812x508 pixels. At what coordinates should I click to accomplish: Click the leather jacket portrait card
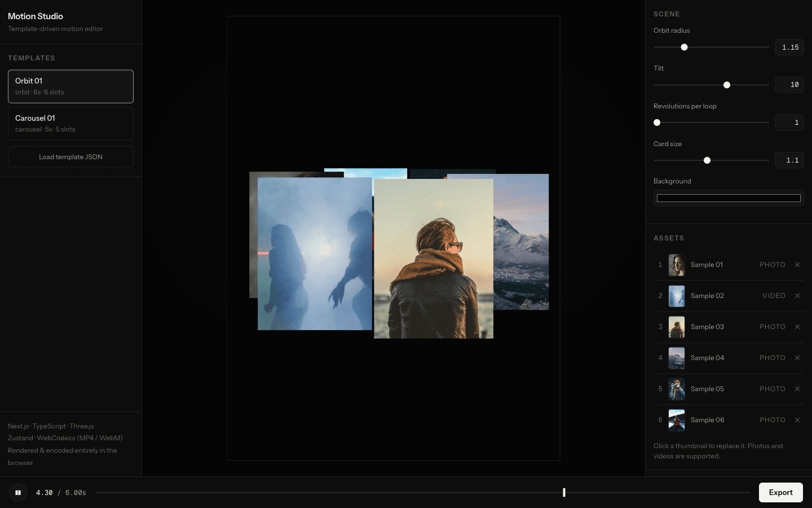point(434,259)
